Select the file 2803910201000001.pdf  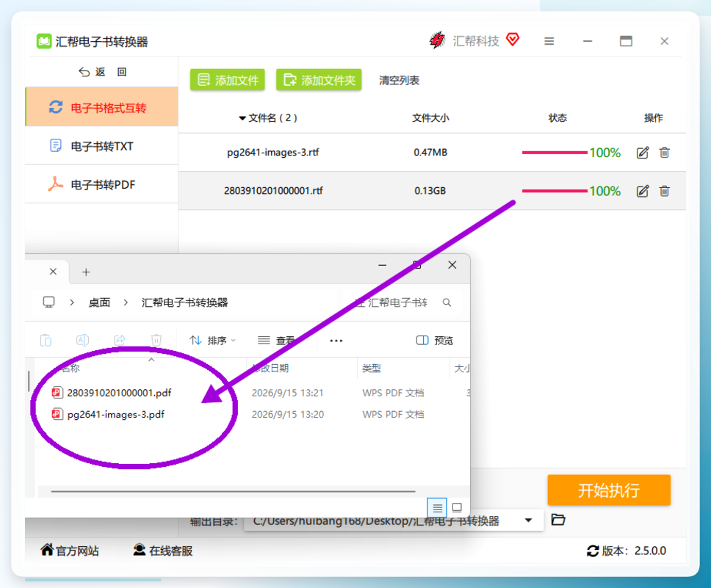119,393
